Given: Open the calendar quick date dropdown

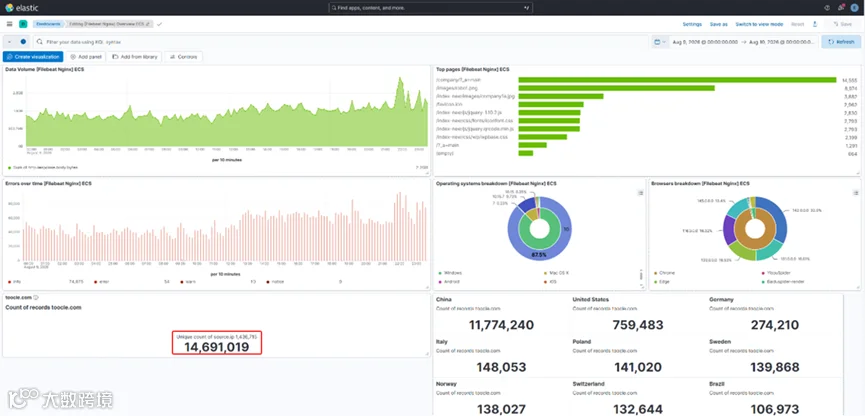Looking at the screenshot, I should [659, 42].
